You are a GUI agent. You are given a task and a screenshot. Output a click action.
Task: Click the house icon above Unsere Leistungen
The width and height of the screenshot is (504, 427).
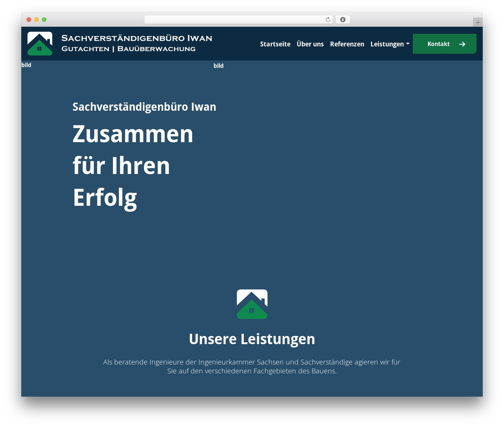click(252, 304)
